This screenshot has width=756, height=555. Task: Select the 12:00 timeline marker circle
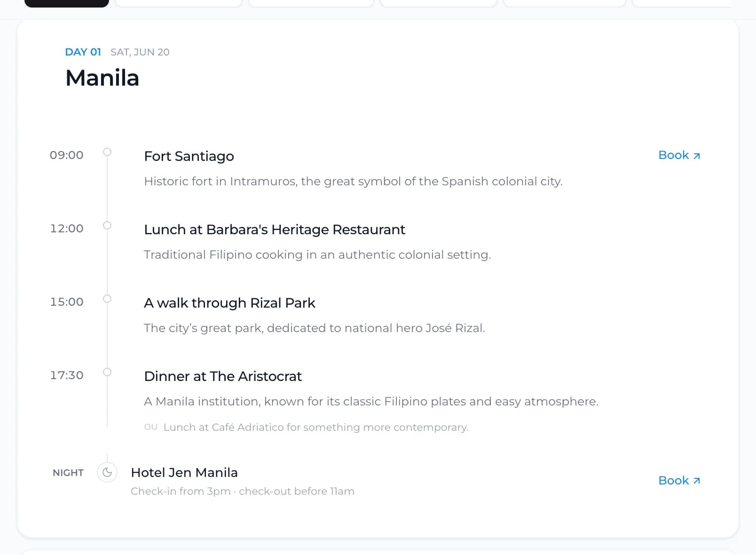pyautogui.click(x=107, y=225)
